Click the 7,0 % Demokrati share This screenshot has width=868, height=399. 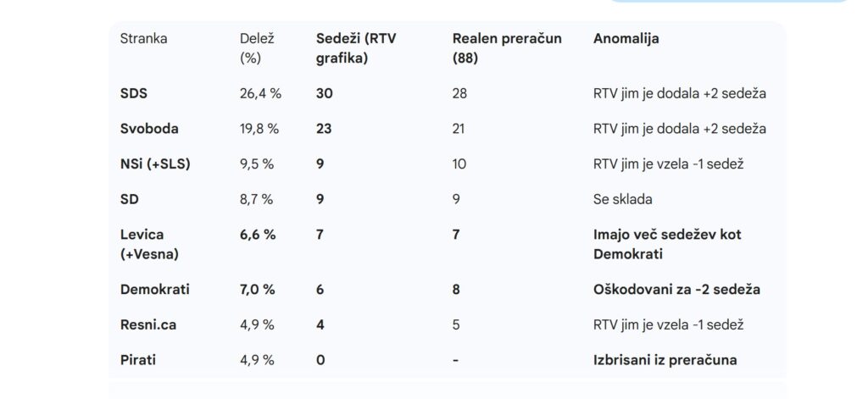[259, 289]
